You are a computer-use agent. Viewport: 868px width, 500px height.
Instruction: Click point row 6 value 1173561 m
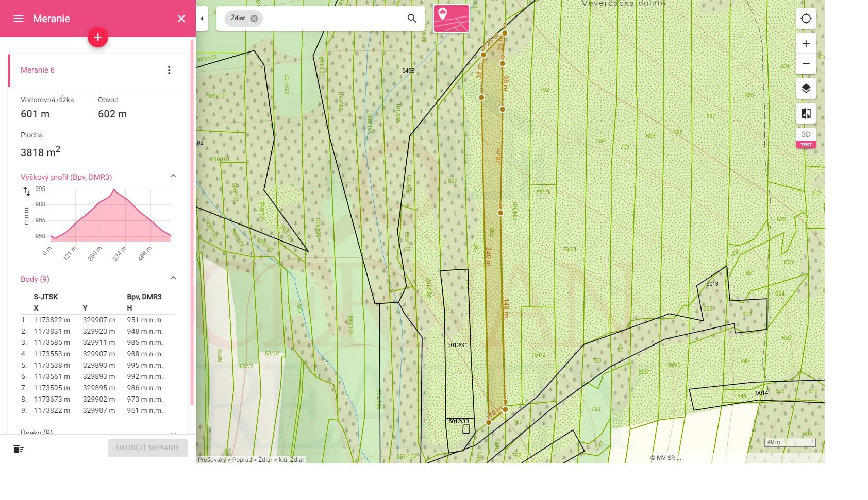tap(52, 376)
